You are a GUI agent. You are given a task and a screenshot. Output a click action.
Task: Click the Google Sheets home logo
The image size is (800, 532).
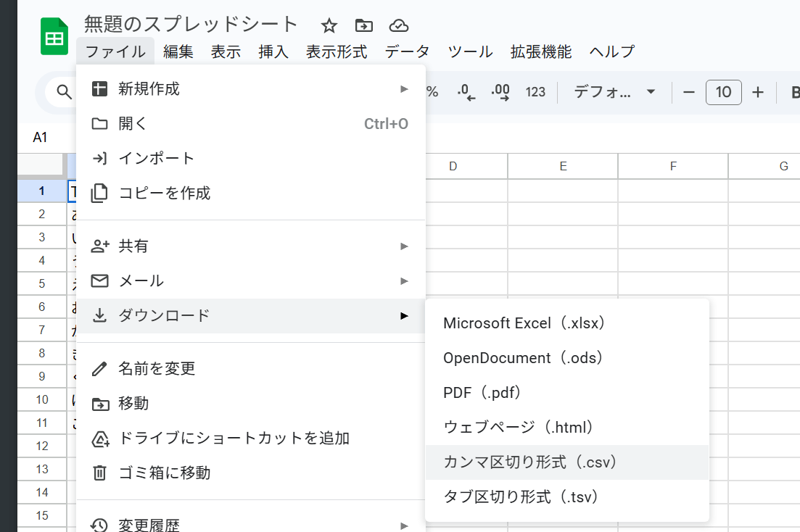[54, 36]
